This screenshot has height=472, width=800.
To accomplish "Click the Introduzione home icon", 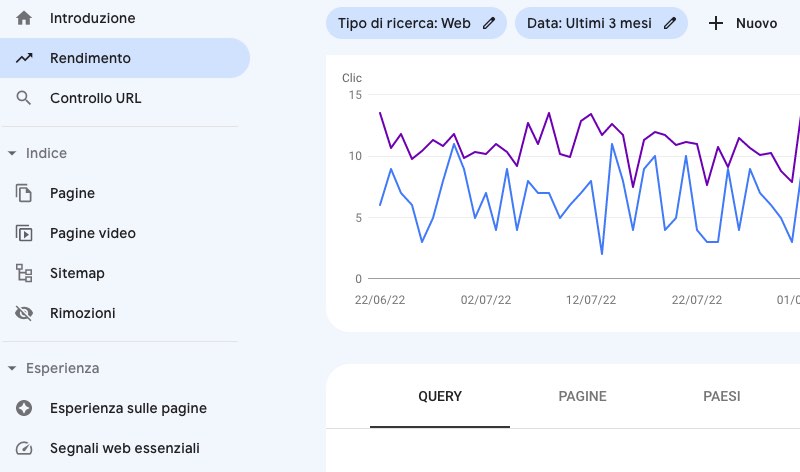I will pyautogui.click(x=25, y=18).
